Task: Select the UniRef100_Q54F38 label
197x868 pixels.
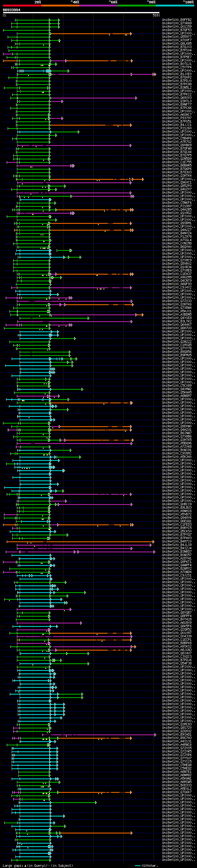Action: coord(177,663)
